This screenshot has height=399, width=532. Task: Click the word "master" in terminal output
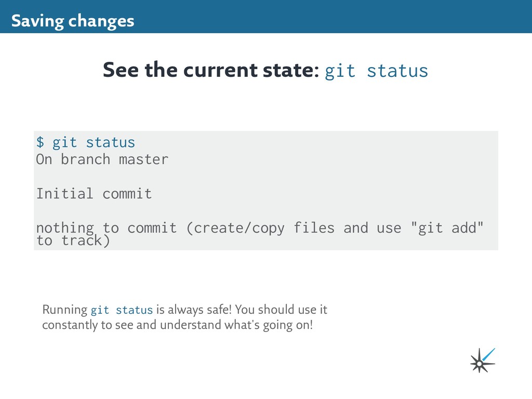(x=143, y=160)
